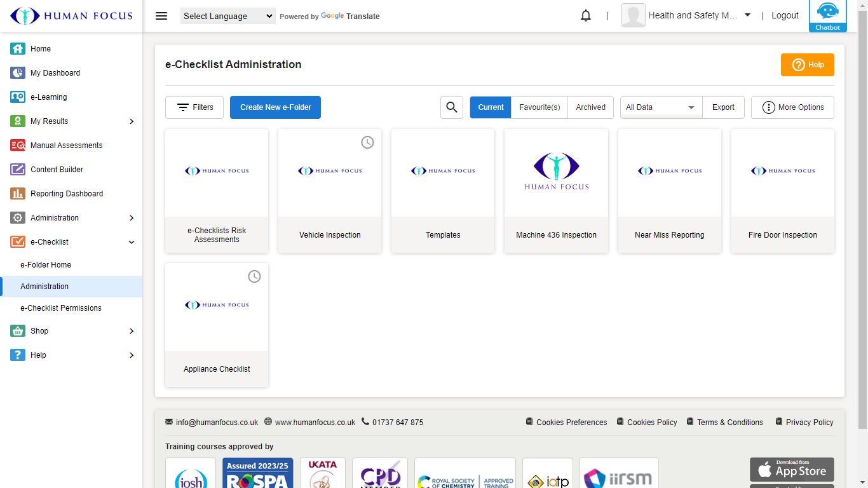Click the Content Builder sidebar icon

coord(18,170)
